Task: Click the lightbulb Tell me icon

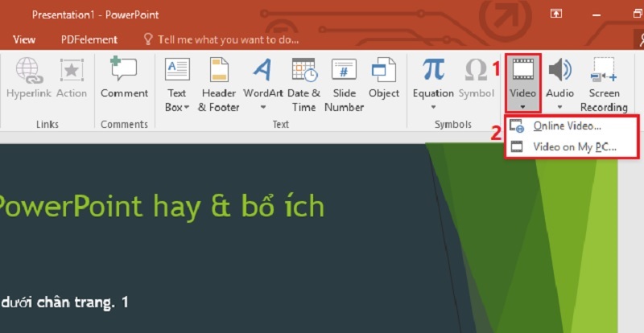Action: [148, 39]
